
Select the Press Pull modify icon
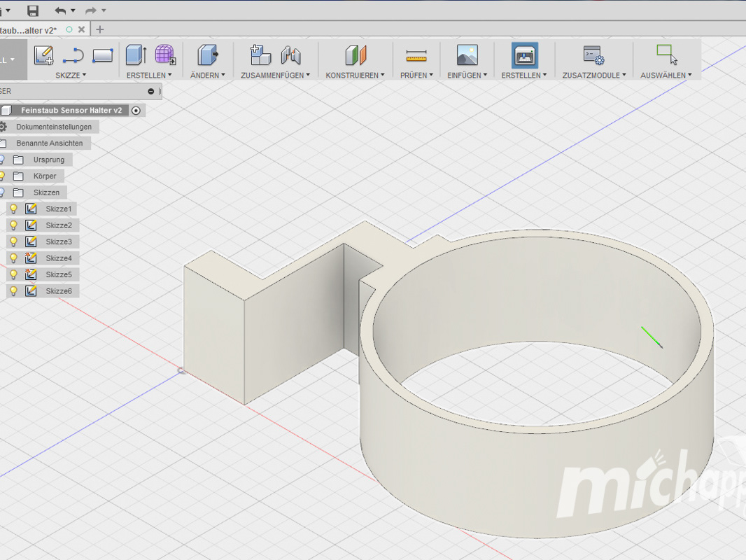[x=207, y=55]
